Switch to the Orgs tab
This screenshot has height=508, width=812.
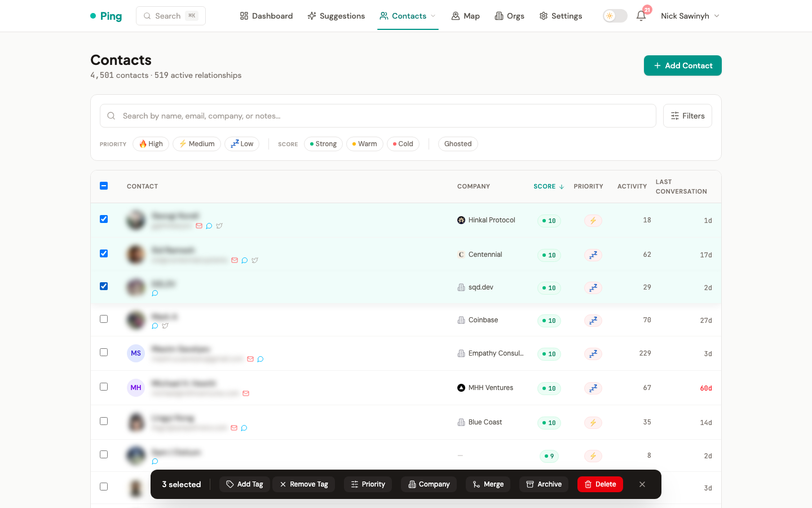[x=510, y=16]
